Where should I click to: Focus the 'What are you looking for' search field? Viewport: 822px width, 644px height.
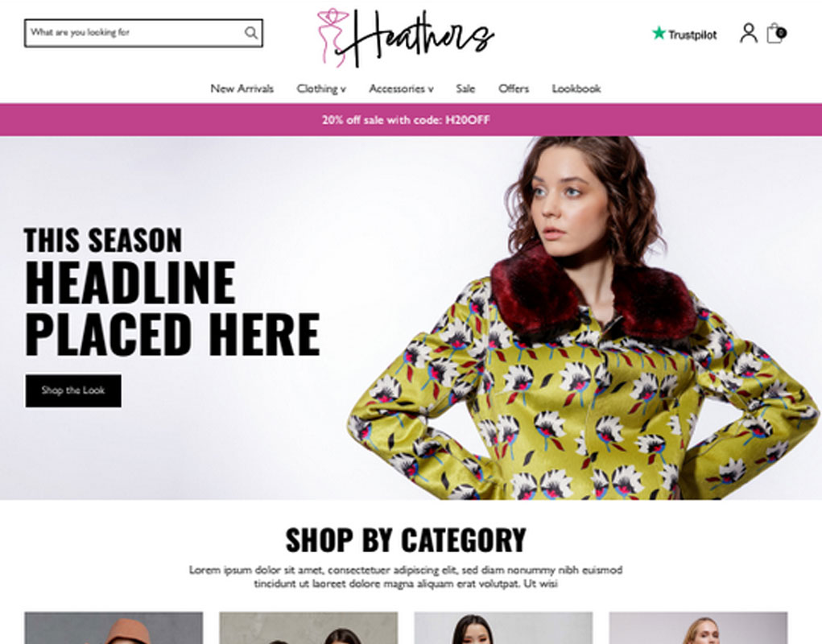[x=134, y=33]
